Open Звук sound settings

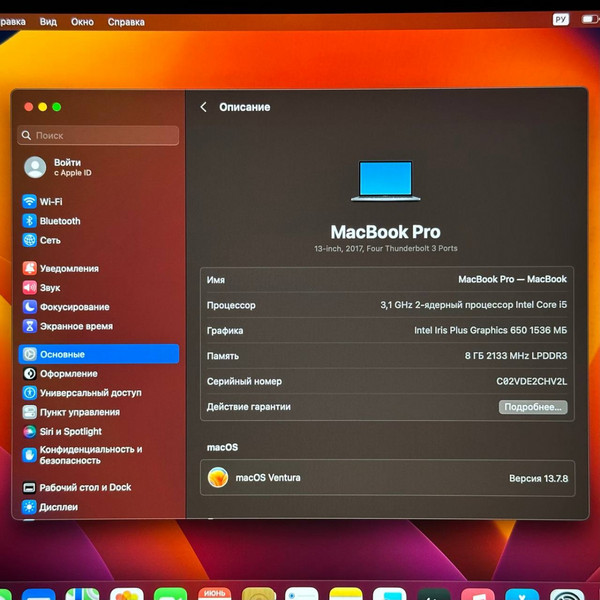tap(41, 287)
